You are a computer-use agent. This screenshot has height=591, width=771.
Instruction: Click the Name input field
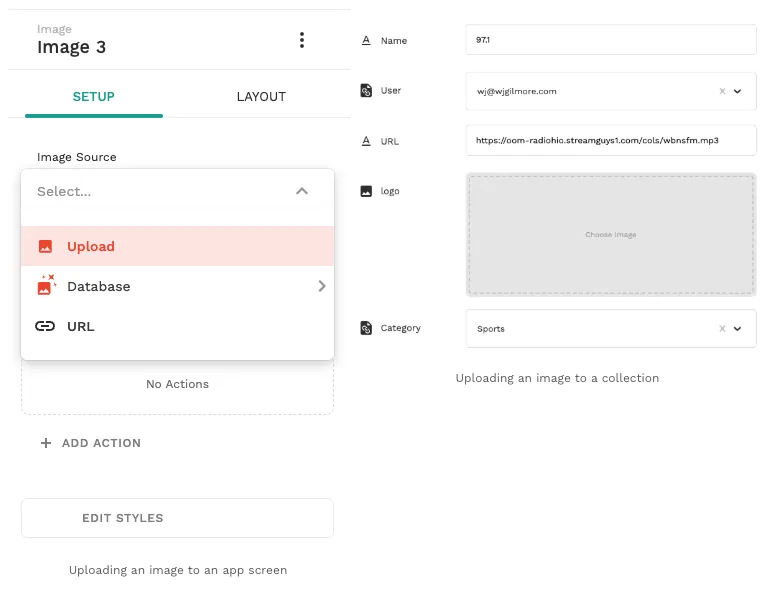[x=610, y=40]
